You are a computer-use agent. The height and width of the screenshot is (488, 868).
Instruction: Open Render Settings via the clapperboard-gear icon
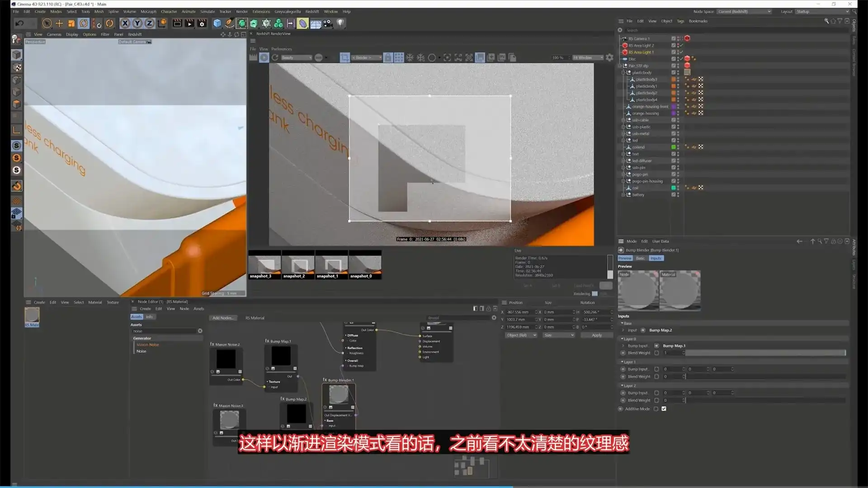pyautogui.click(x=202, y=23)
